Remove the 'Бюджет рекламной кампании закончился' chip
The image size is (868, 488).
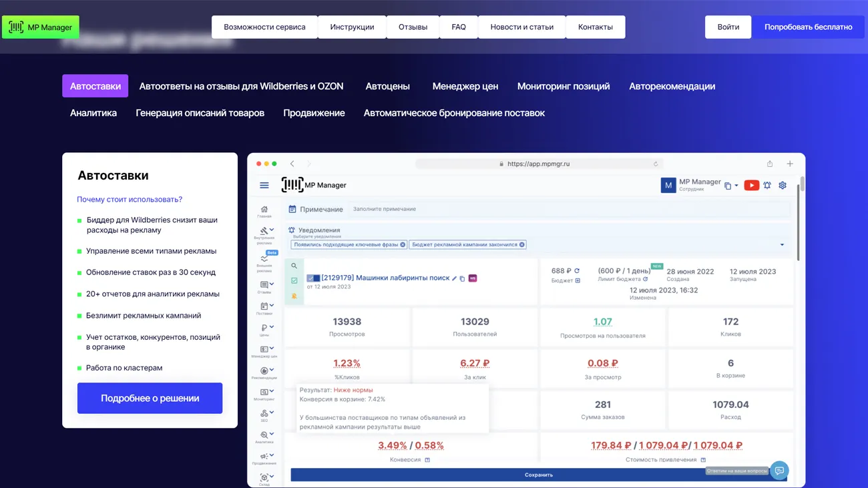click(522, 245)
